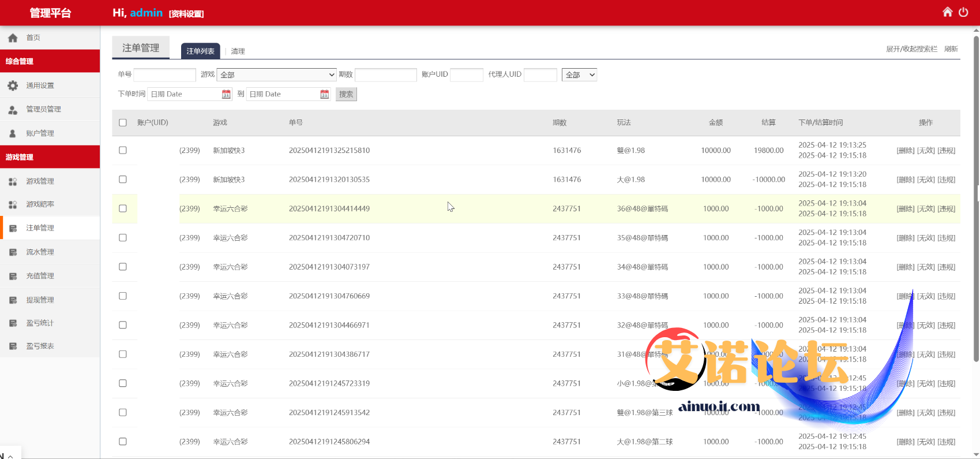Viewport: 980px width, 459px height.
Task: Click the person icon next to 账户管理
Action: pyautogui.click(x=13, y=133)
